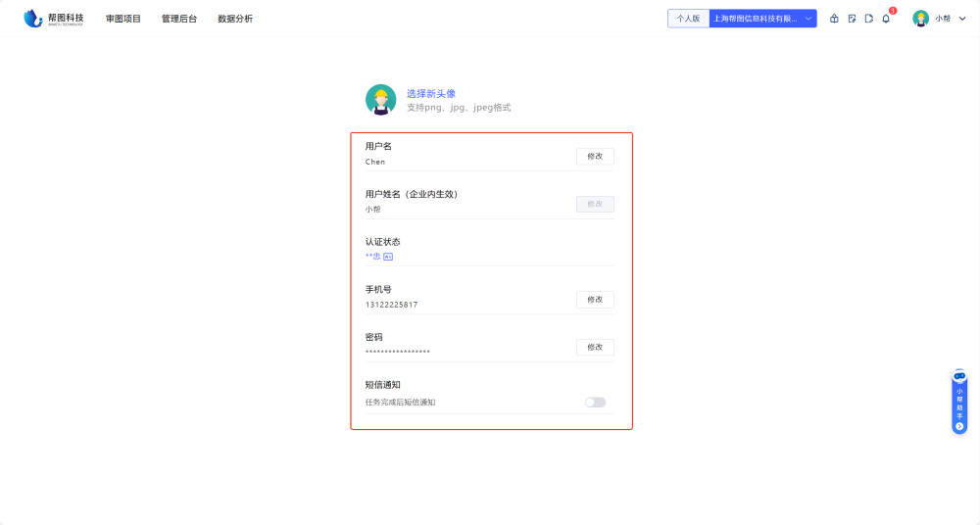Open the 审图项目 menu
The width and height of the screenshot is (980, 525).
tap(123, 19)
